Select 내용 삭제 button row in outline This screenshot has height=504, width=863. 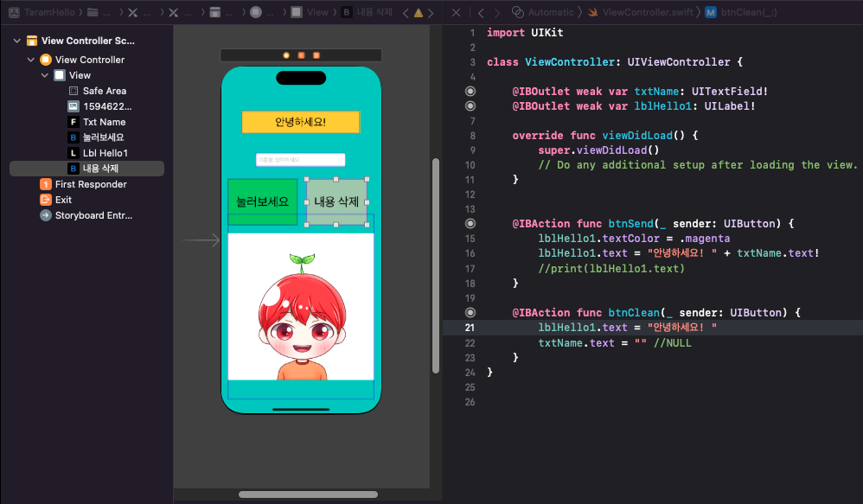click(x=87, y=169)
